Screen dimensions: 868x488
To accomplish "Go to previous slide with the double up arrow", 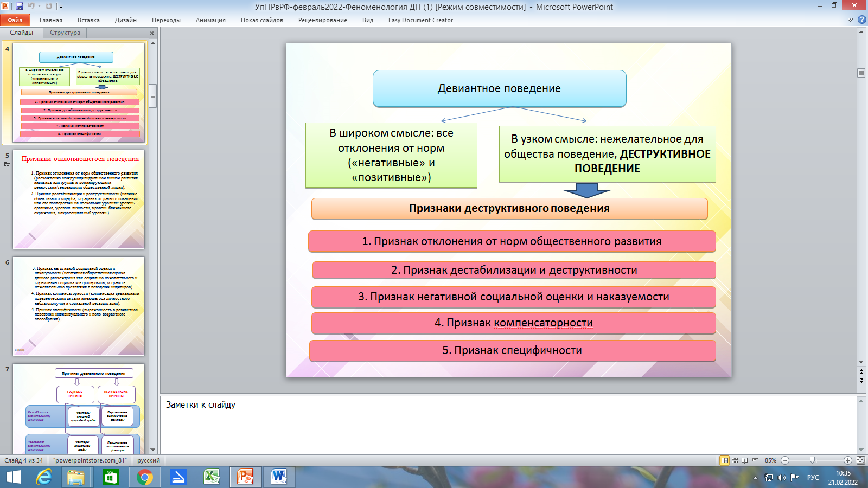I will tap(861, 372).
